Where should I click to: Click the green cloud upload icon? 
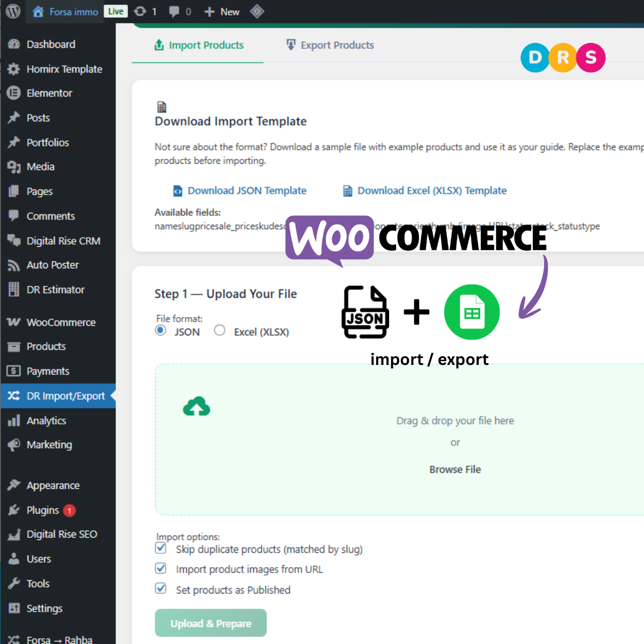point(196,407)
